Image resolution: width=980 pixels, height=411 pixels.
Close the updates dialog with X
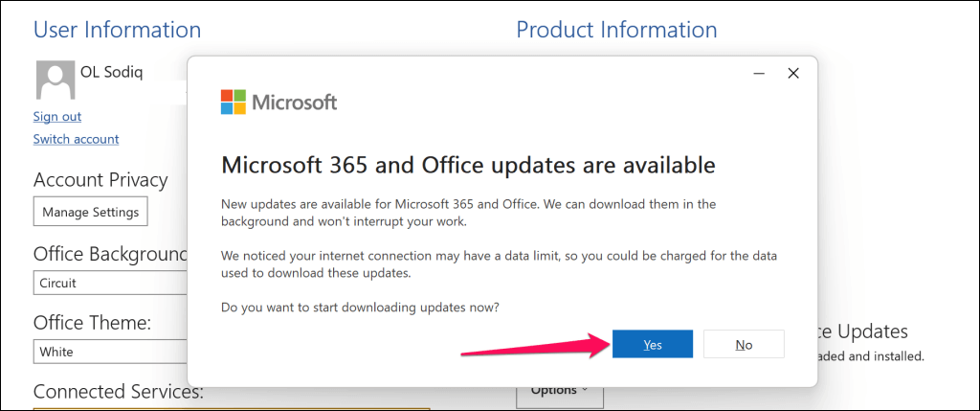(792, 73)
